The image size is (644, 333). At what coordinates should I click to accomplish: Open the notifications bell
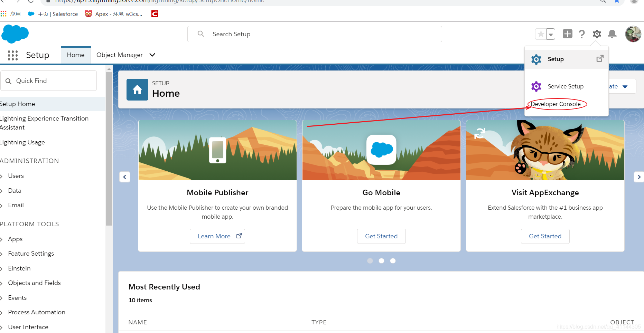(612, 34)
